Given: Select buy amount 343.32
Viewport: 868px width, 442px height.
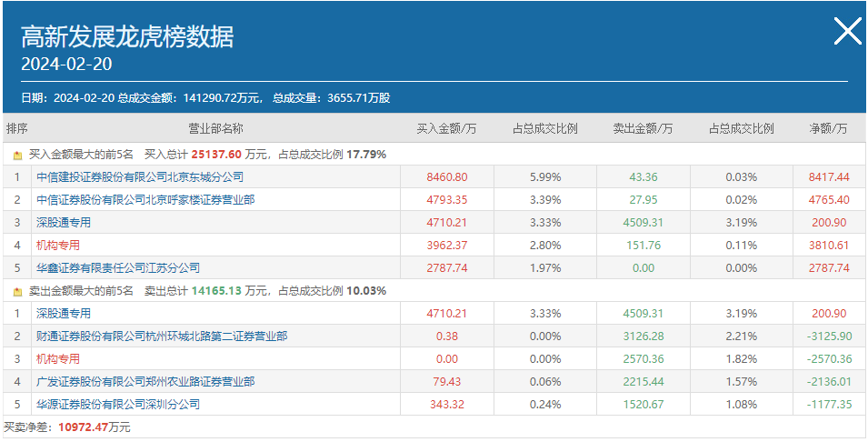Looking at the screenshot, I should [x=447, y=405].
